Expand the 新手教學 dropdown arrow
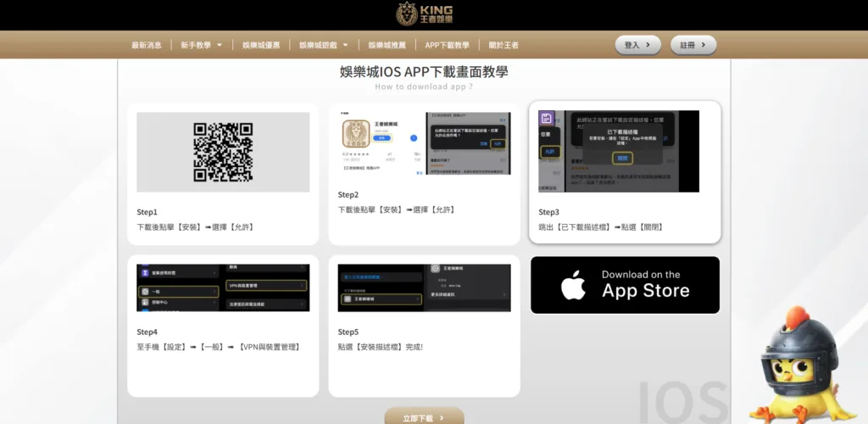This screenshot has width=868, height=424. point(220,46)
